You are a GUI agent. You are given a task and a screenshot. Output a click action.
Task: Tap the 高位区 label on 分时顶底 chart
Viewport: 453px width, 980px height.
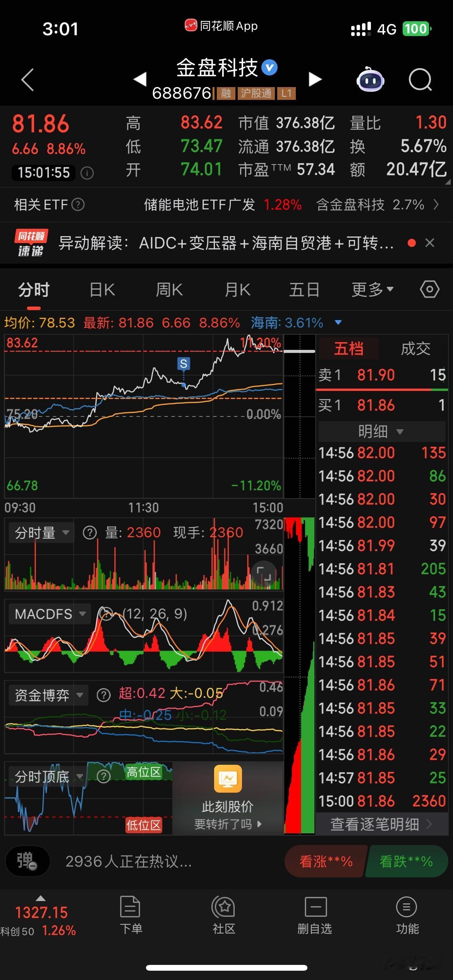[x=144, y=772]
